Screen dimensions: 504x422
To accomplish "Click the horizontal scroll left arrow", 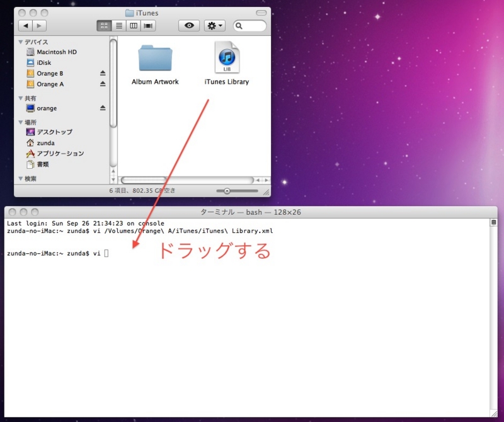I will pyautogui.click(x=258, y=180).
